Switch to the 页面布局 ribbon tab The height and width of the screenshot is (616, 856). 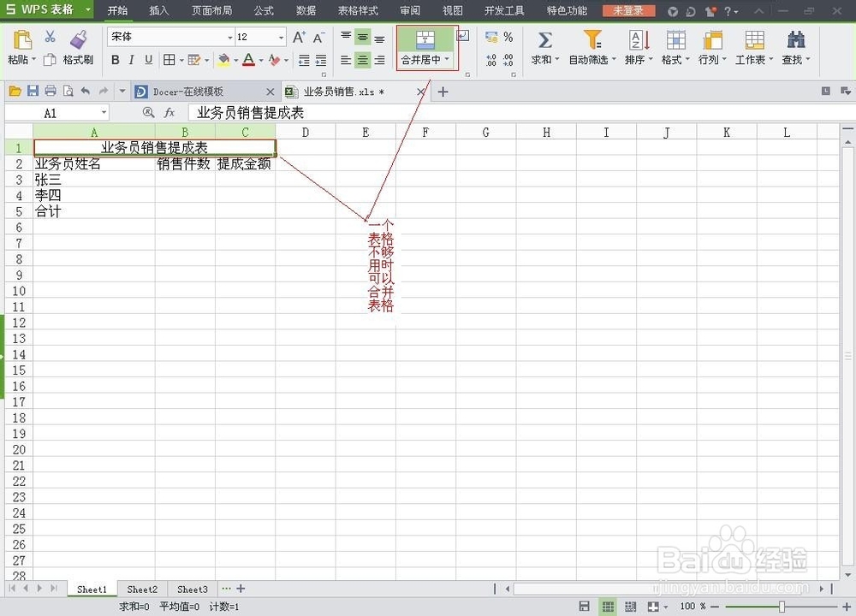211,10
